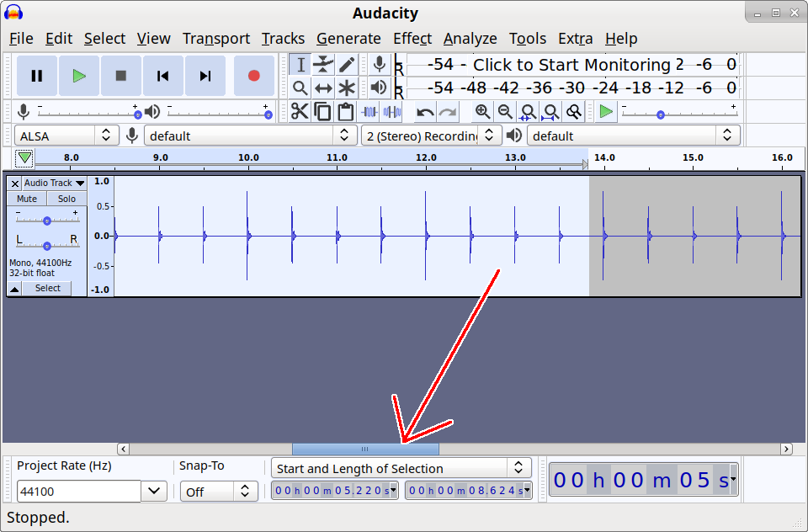The image size is (808, 532).
Task: Click the playback meter speaker icon
Action: pyautogui.click(x=380, y=88)
